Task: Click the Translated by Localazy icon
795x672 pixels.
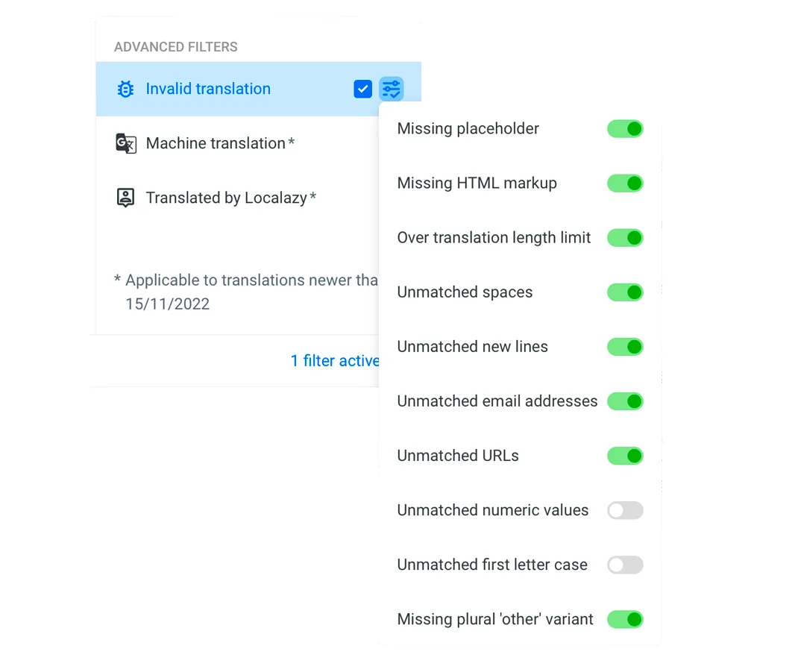Action: tap(125, 198)
